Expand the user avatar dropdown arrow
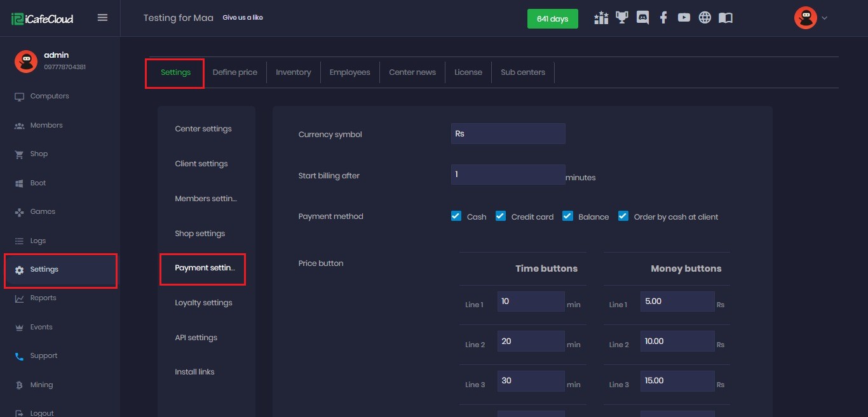Image resolution: width=868 pixels, height=417 pixels. pos(824,18)
